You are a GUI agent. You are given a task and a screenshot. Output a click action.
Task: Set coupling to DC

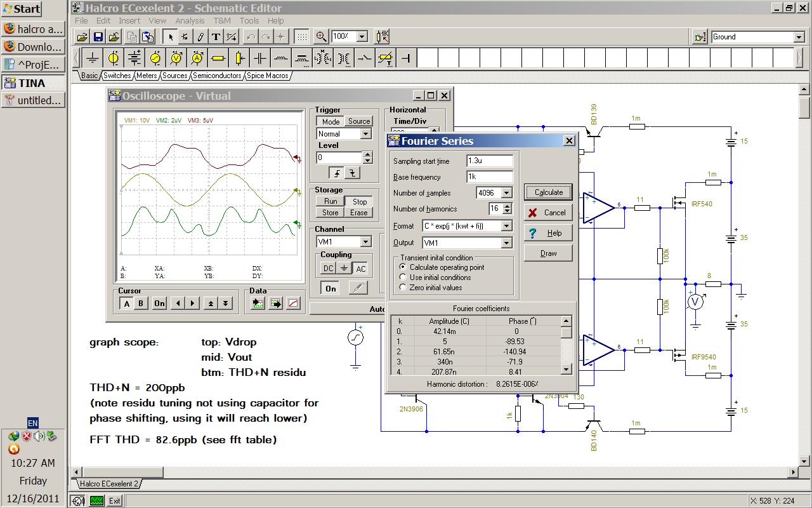[x=328, y=268]
